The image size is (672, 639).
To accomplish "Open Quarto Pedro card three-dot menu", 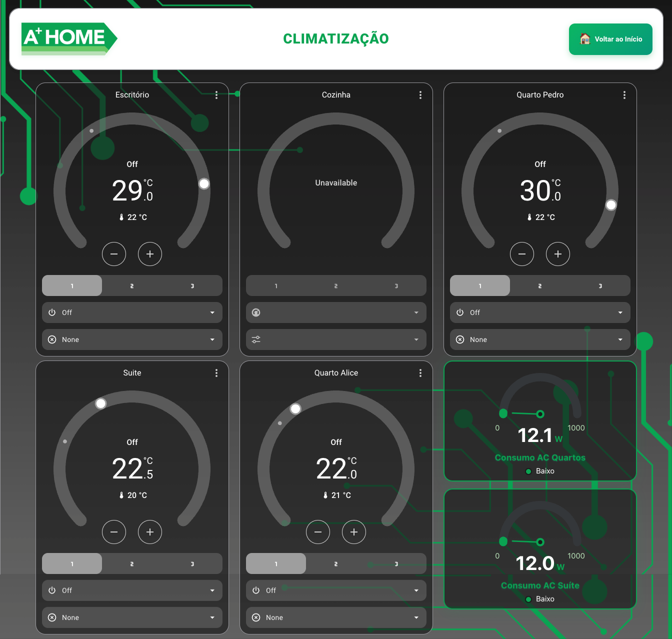I will point(624,95).
